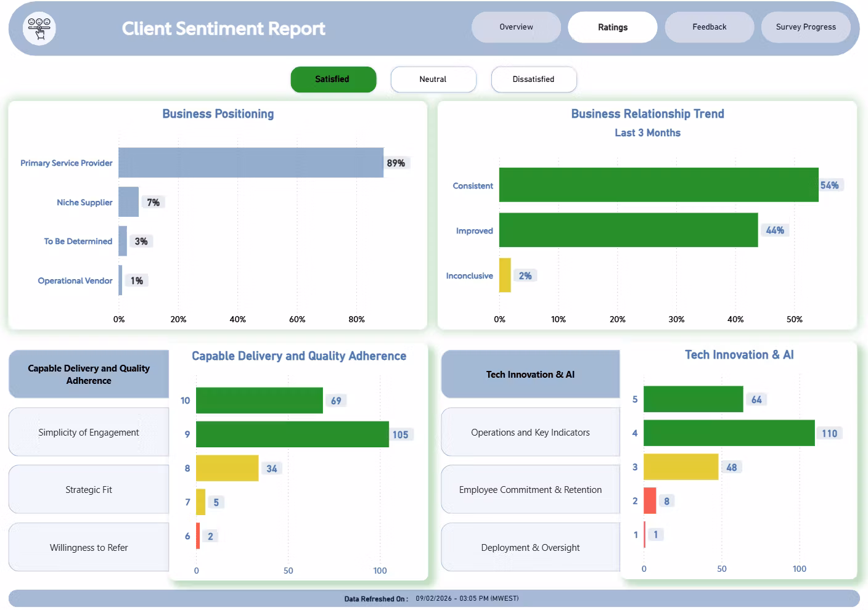
Task: Click the survey feedback logo icon
Action: pyautogui.click(x=39, y=28)
